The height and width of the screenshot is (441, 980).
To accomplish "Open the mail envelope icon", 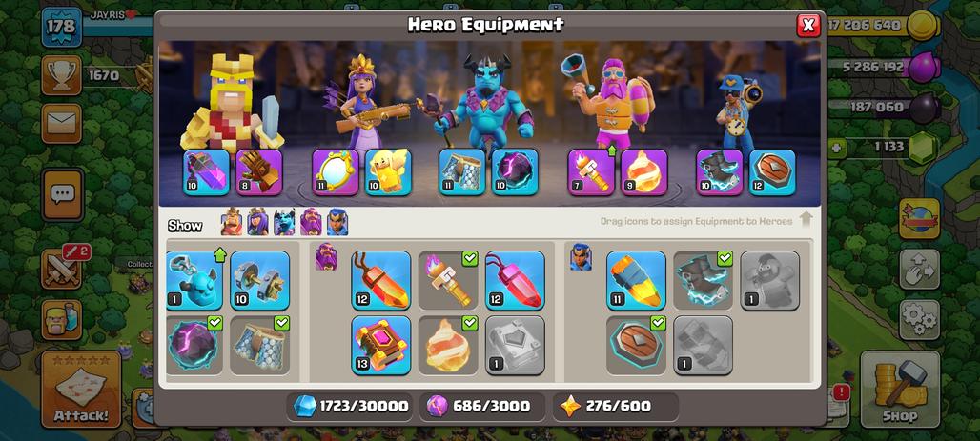I will click(x=62, y=124).
